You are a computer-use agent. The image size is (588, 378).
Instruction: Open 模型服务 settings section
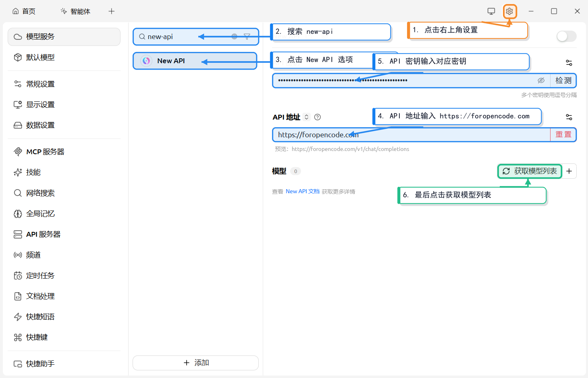[64, 37]
